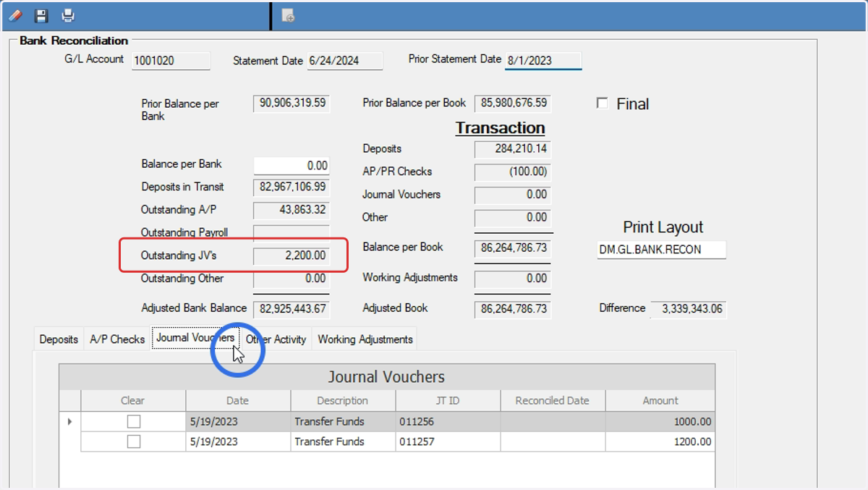The image size is (868, 490).
Task: Click the G/L Account field 1001020
Action: (171, 61)
